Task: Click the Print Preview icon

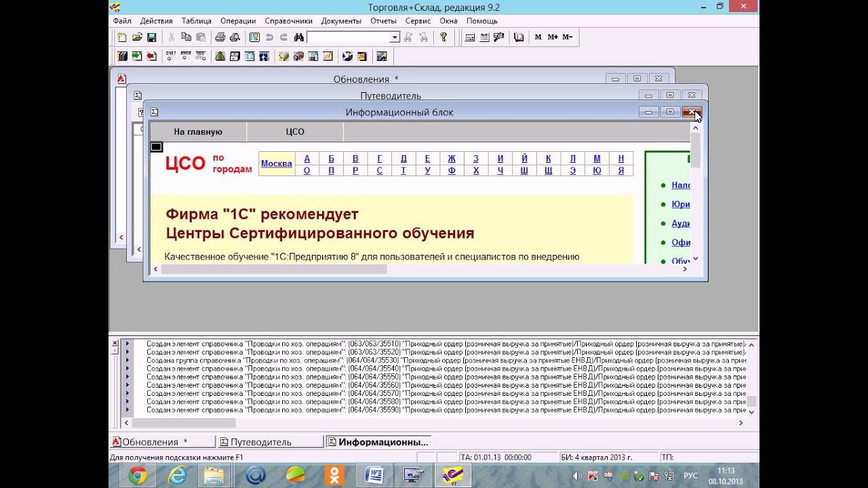Action: tap(235, 37)
